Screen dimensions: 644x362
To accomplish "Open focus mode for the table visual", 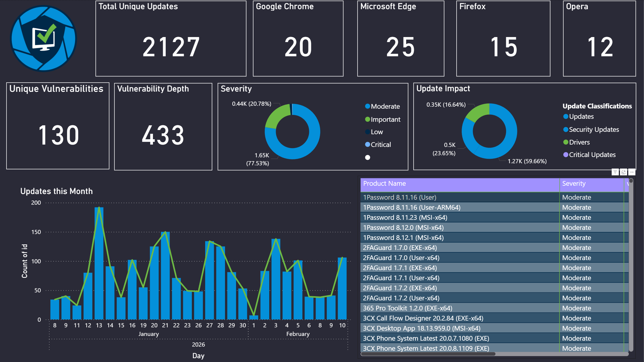I will pyautogui.click(x=623, y=172).
